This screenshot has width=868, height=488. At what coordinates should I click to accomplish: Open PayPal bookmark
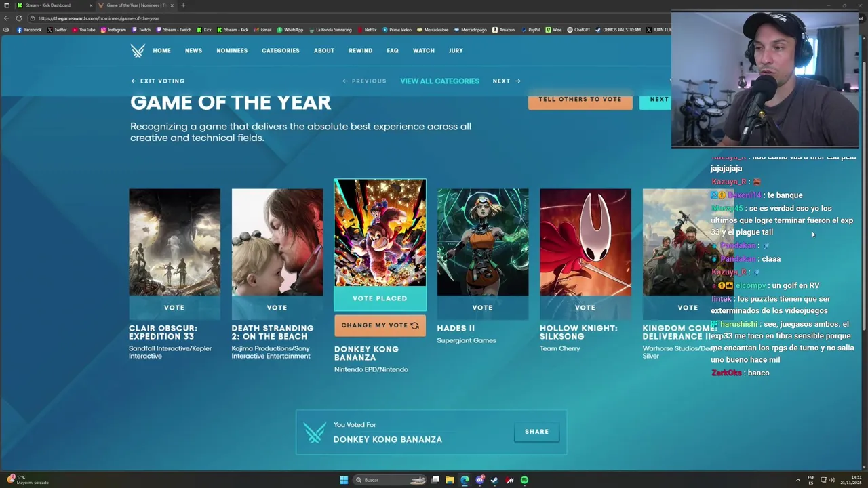tap(531, 30)
